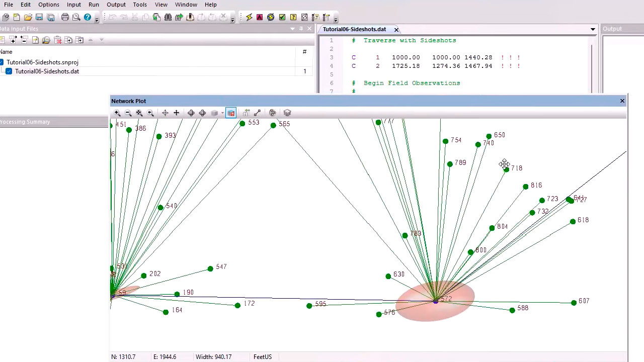Click the zoom out magnifier in Network Plot
Viewport: 644px width, 362px height.
[128, 113]
